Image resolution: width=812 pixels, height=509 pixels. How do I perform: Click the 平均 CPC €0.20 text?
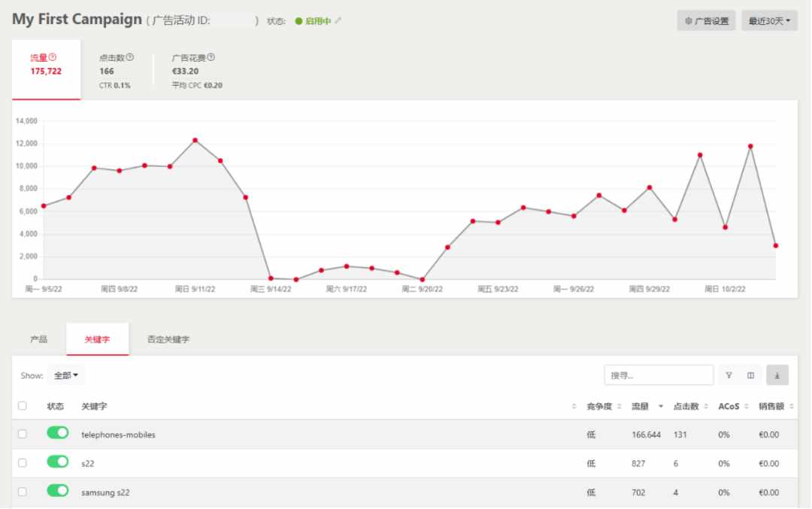pyautogui.click(x=197, y=86)
